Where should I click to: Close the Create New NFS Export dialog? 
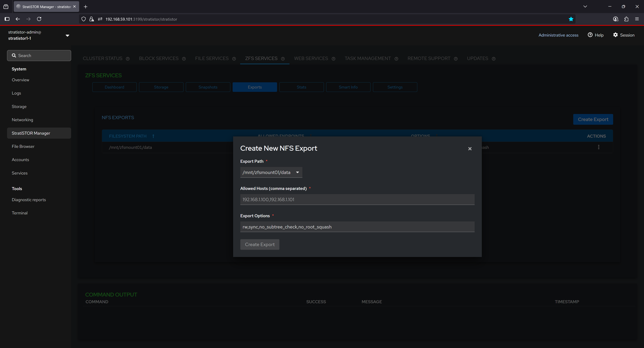click(x=470, y=149)
